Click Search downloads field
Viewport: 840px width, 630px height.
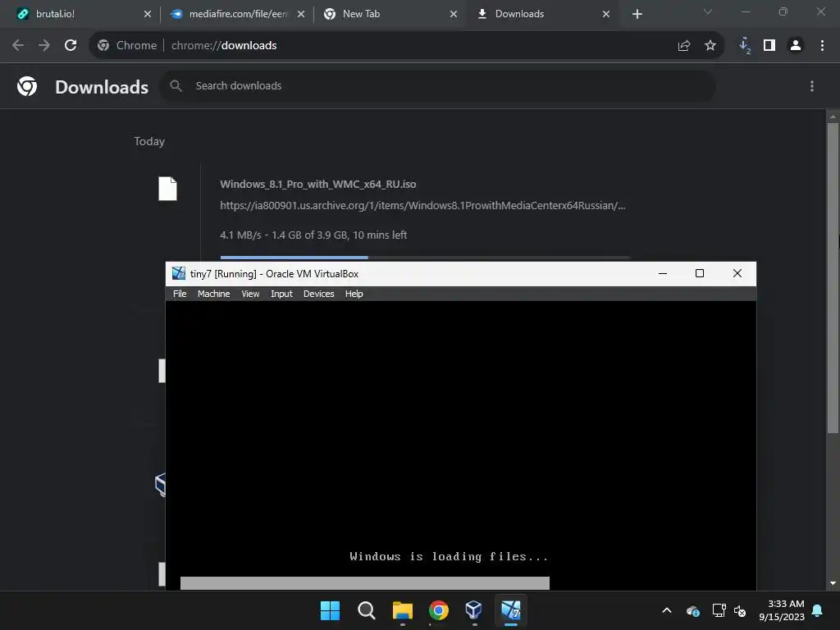[x=437, y=85]
